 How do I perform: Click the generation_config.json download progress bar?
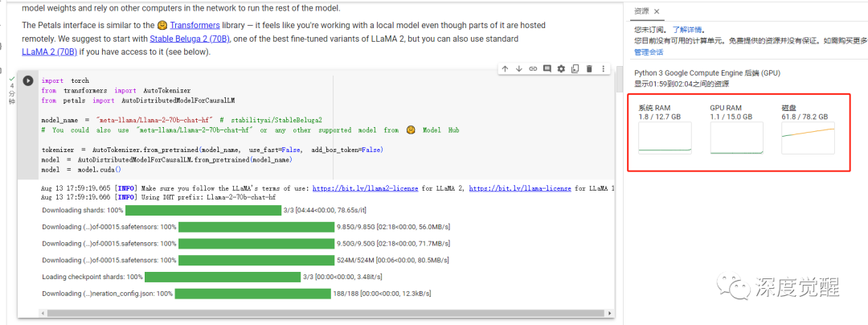tap(252, 294)
